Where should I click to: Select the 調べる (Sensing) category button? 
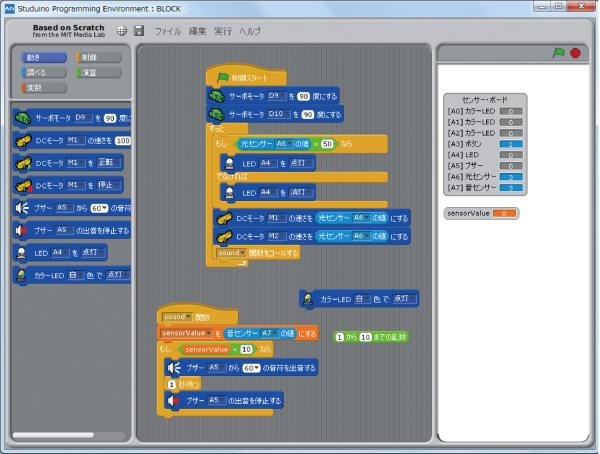pos(38,73)
